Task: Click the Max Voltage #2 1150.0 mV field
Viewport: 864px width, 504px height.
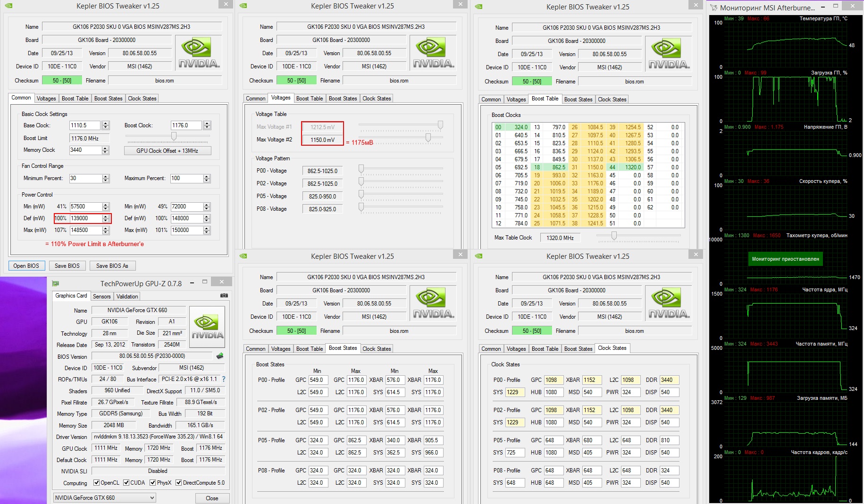Action: pyautogui.click(x=322, y=140)
